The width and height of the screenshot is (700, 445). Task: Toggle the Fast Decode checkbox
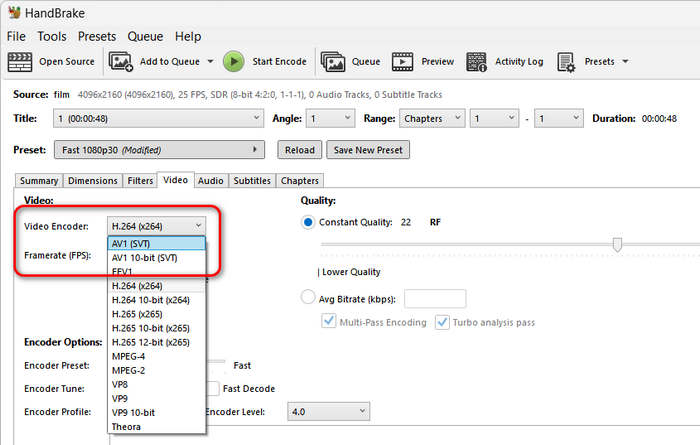tap(214, 389)
